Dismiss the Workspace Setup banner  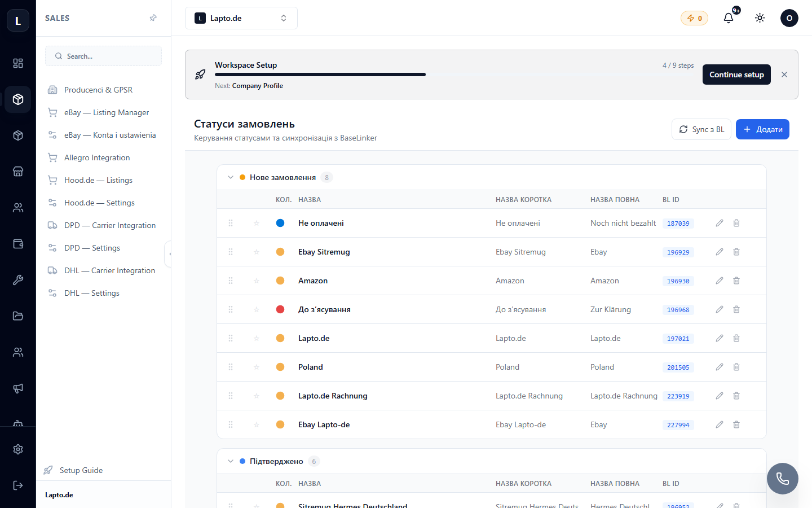coord(784,75)
